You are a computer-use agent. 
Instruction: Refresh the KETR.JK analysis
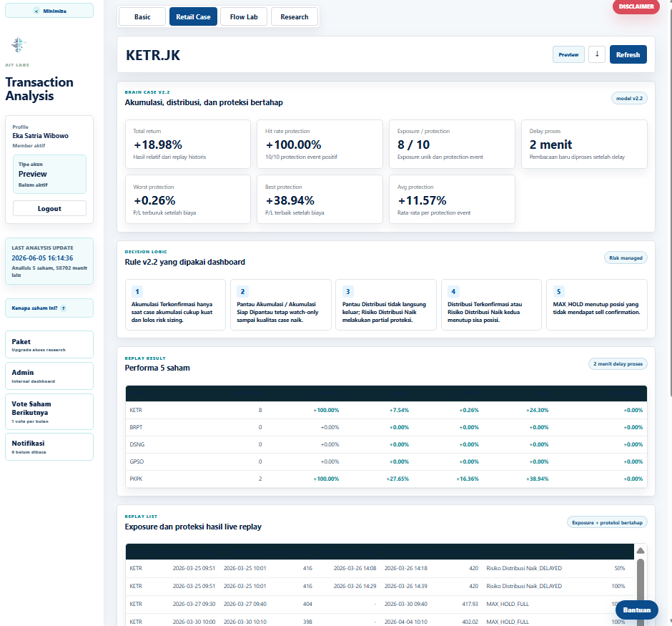pos(628,54)
